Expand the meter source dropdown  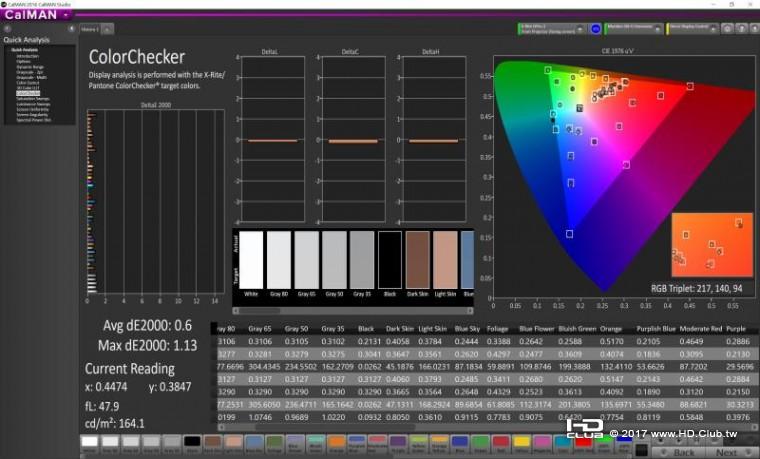pos(580,29)
